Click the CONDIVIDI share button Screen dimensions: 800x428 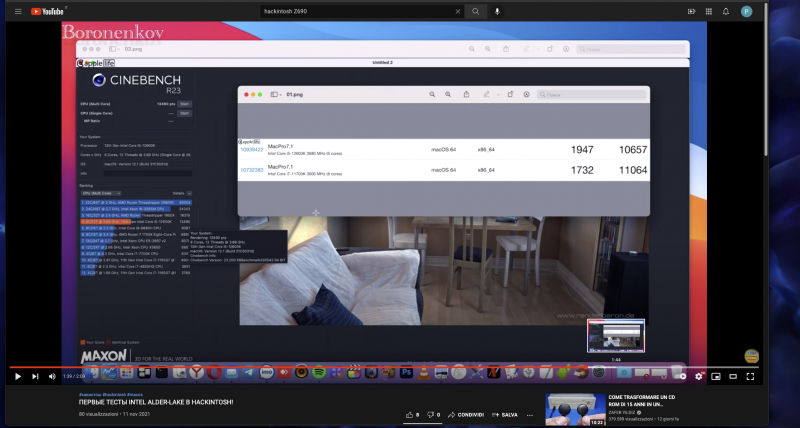tap(466, 415)
